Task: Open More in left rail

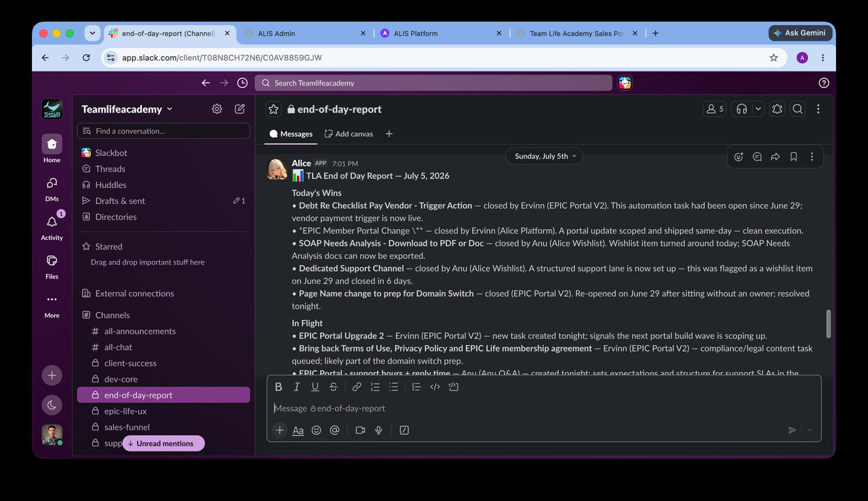Action: pyautogui.click(x=52, y=305)
